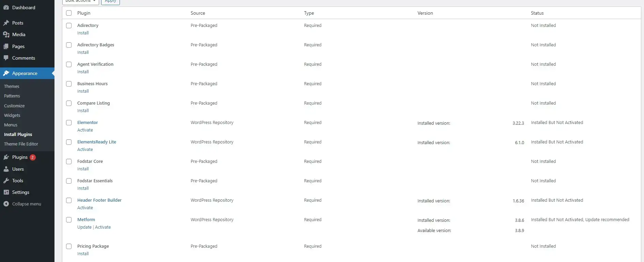Click Install under Fodstar Essentials
Image resolution: width=644 pixels, height=262 pixels.
[x=83, y=188]
